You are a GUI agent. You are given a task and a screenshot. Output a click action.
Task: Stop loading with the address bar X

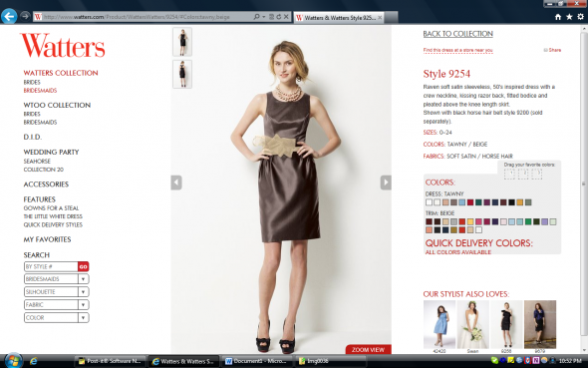[286, 17]
